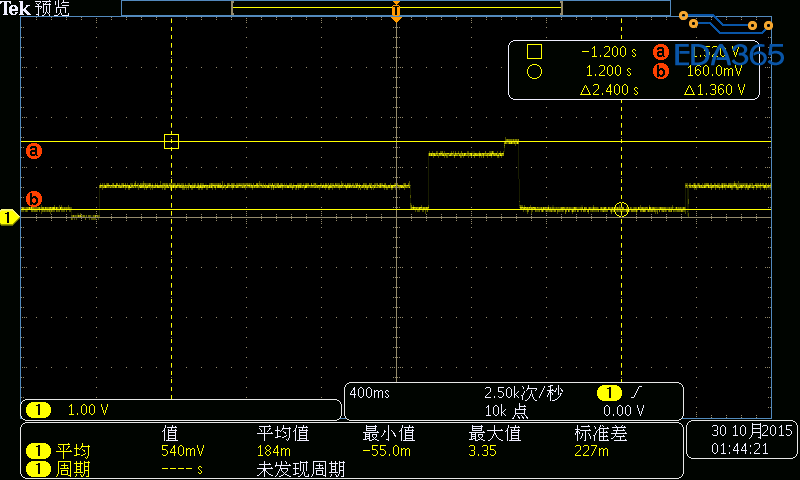
Task: Click the 最小值 column header
Action: click(389, 434)
